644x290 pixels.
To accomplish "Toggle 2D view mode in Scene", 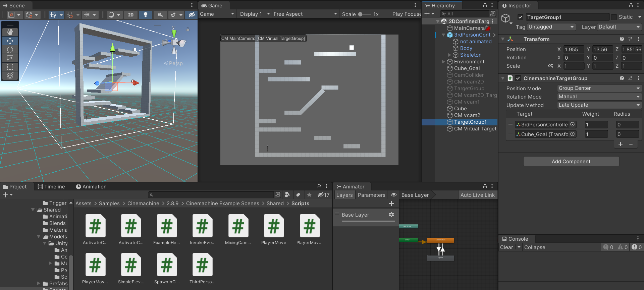I will tap(131, 15).
